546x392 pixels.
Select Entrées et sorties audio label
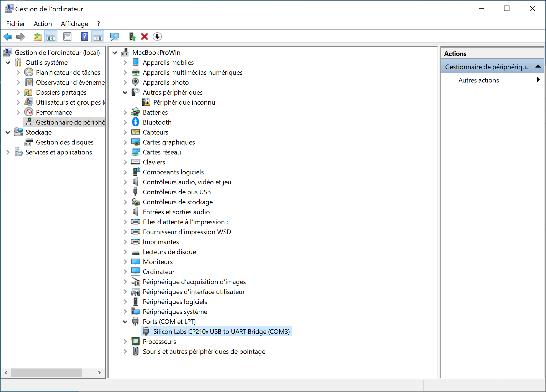click(x=176, y=212)
